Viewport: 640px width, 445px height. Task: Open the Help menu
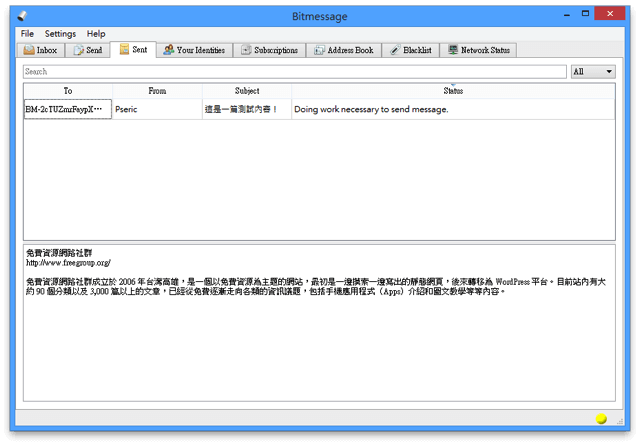(x=96, y=33)
